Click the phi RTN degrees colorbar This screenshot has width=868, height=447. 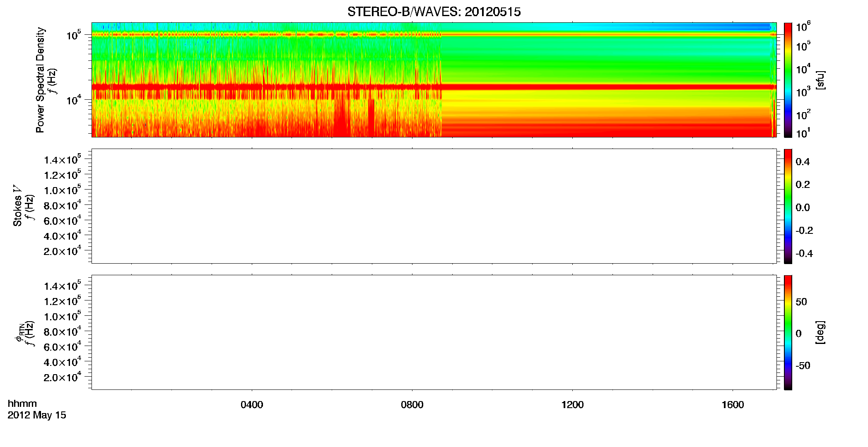click(x=788, y=332)
